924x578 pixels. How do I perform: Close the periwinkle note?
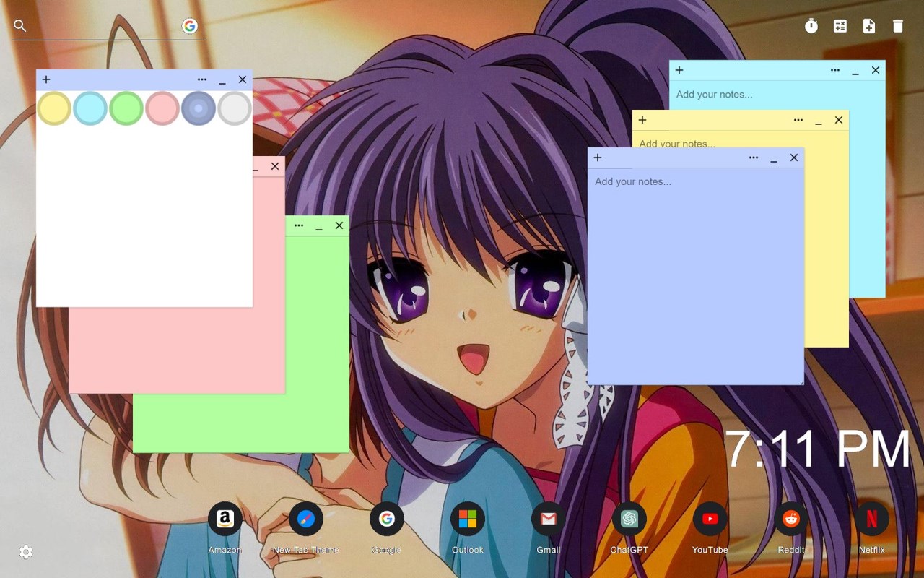point(794,158)
